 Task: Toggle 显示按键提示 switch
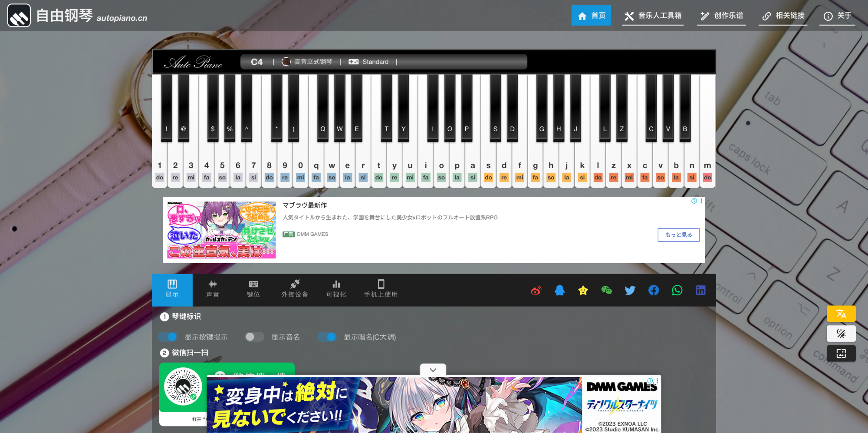pyautogui.click(x=168, y=337)
